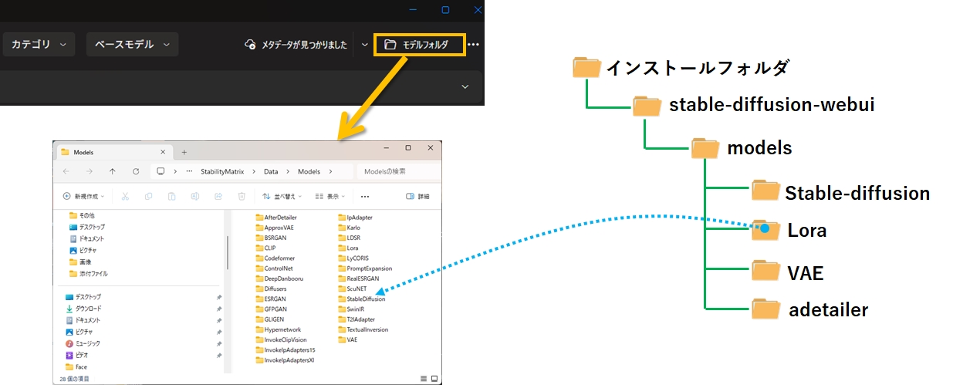
Task: Expand the chevron left of モデルフォルダ
Action: click(x=365, y=45)
